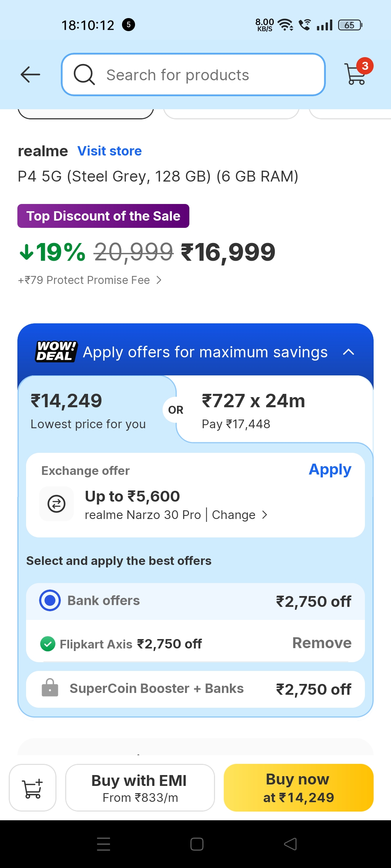Remove the Flipkart Axis bank offer
Screen dimensions: 391x868
click(x=321, y=643)
